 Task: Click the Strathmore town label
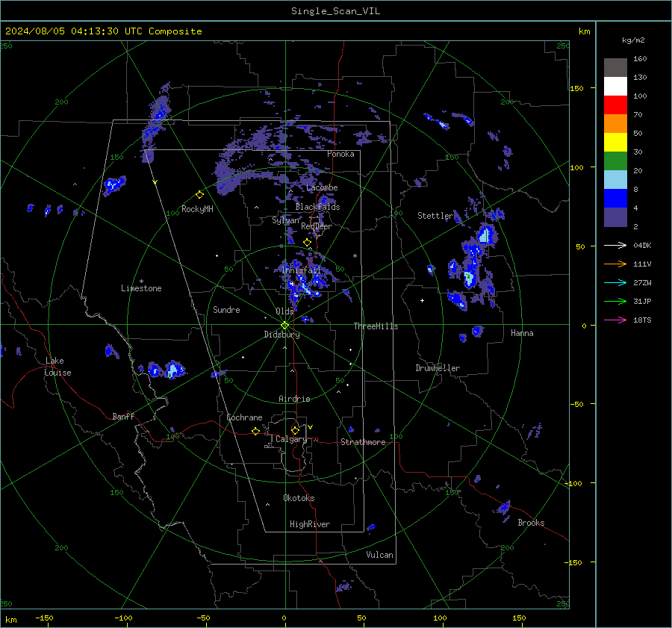click(x=363, y=442)
